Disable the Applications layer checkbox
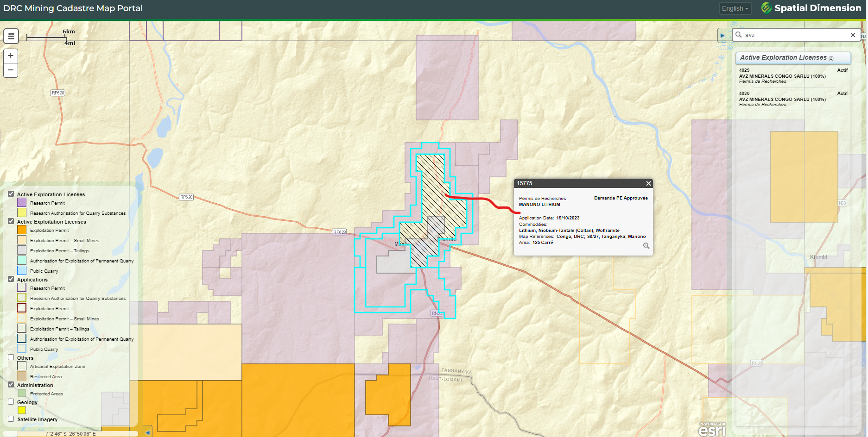Screen dimensions: 868x437 pos(11,279)
